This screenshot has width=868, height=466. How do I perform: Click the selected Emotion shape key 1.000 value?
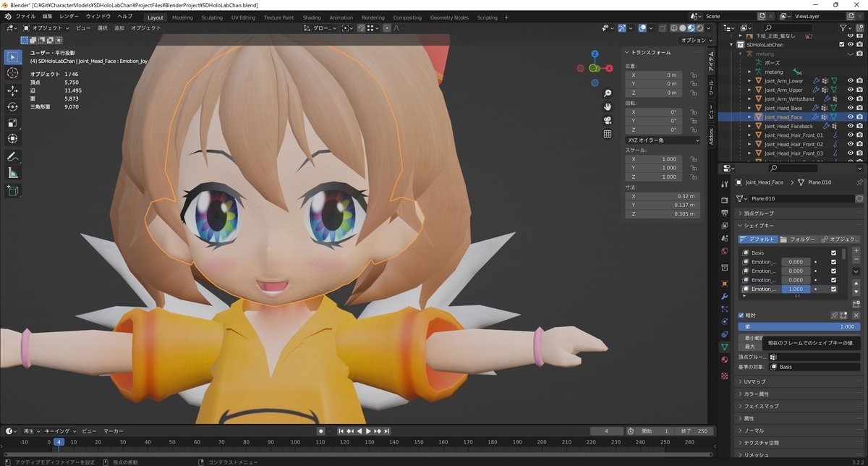tap(796, 289)
